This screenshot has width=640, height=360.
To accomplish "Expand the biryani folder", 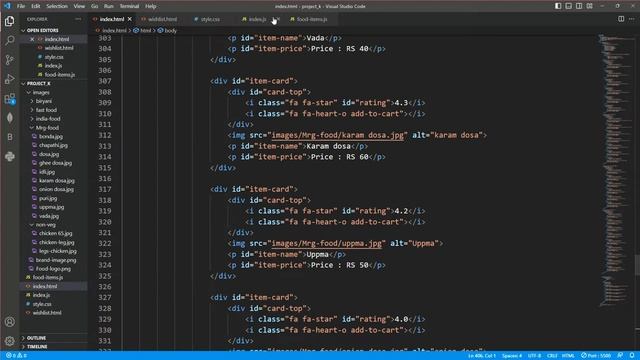I will (x=44, y=101).
